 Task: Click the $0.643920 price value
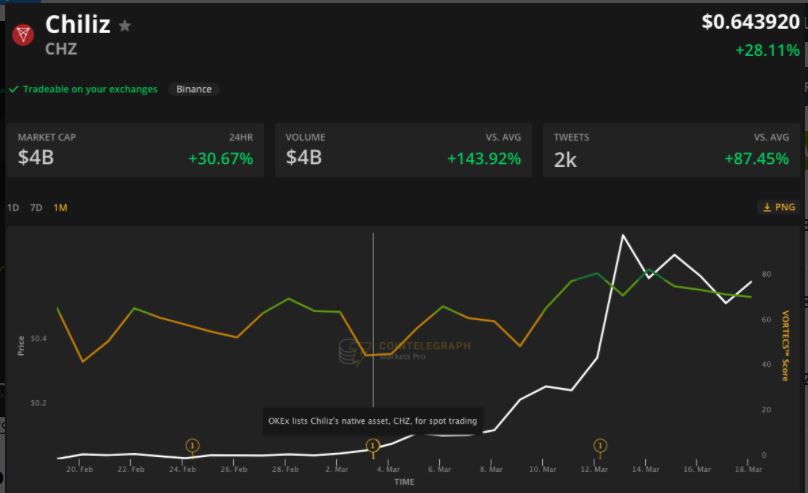(750, 22)
